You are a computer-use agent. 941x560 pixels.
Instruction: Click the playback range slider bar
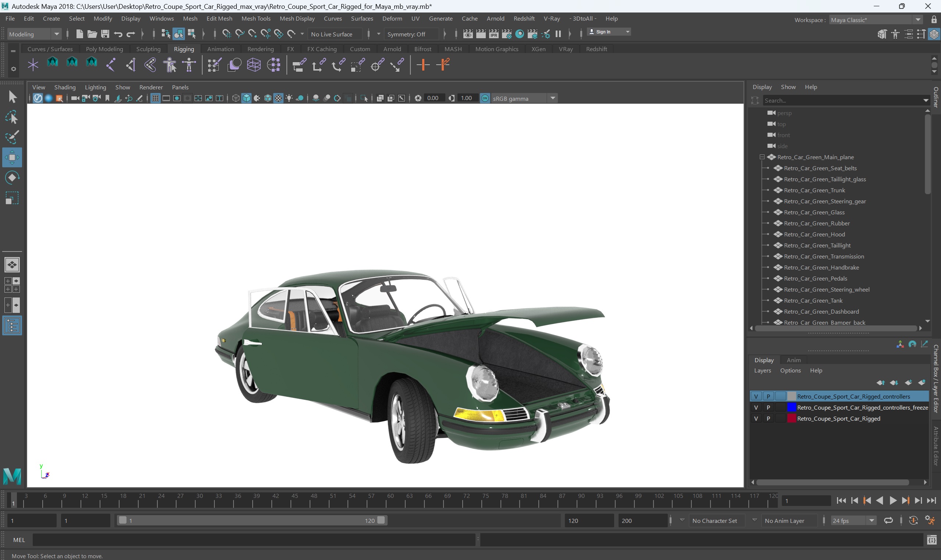coord(252,520)
